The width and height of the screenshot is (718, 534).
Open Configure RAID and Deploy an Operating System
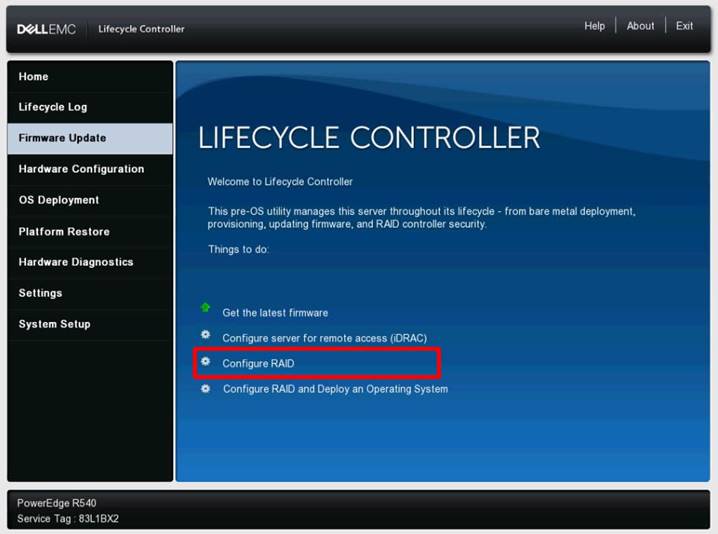[335, 389]
